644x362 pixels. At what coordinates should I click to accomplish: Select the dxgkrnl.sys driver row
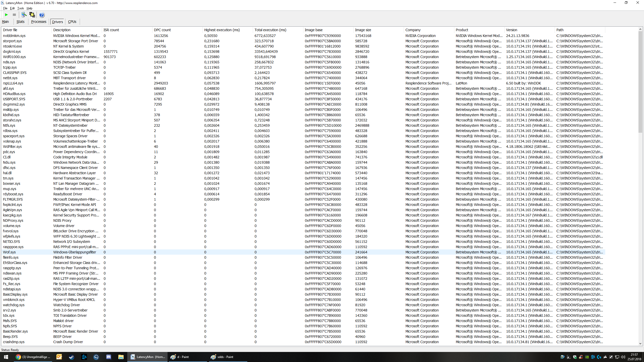[12, 52]
